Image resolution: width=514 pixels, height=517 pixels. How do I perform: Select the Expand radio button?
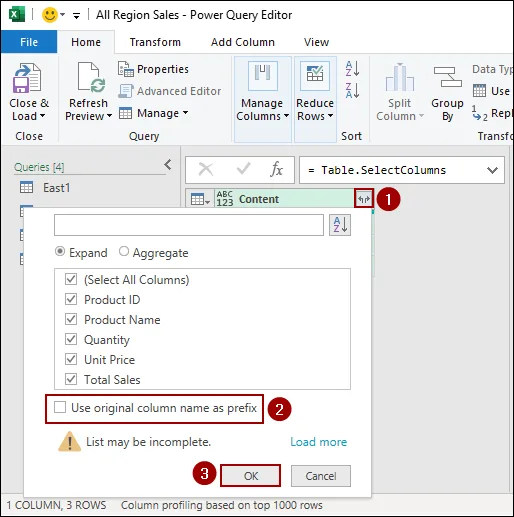pyautogui.click(x=60, y=251)
